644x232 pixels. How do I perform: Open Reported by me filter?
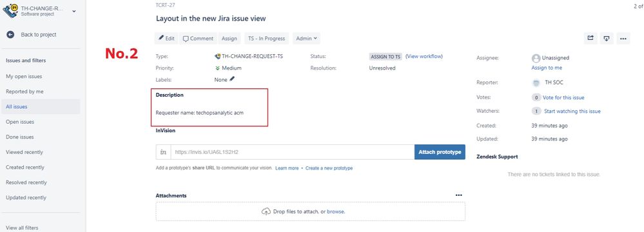24,92
